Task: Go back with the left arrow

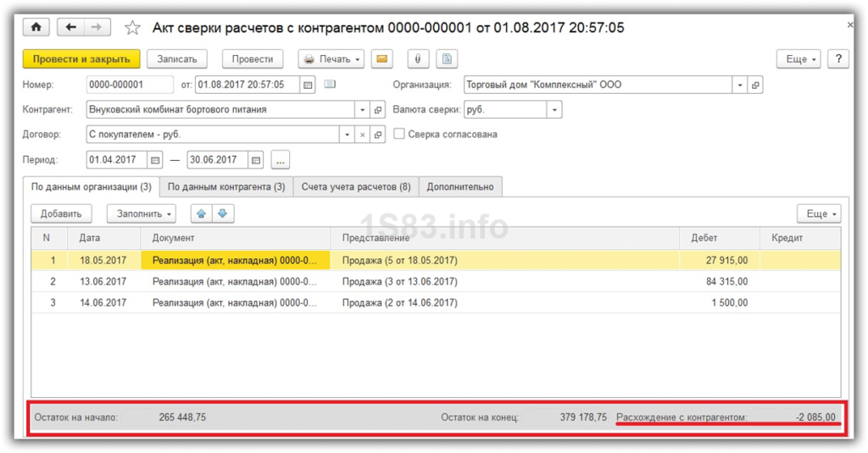Action: coord(71,28)
